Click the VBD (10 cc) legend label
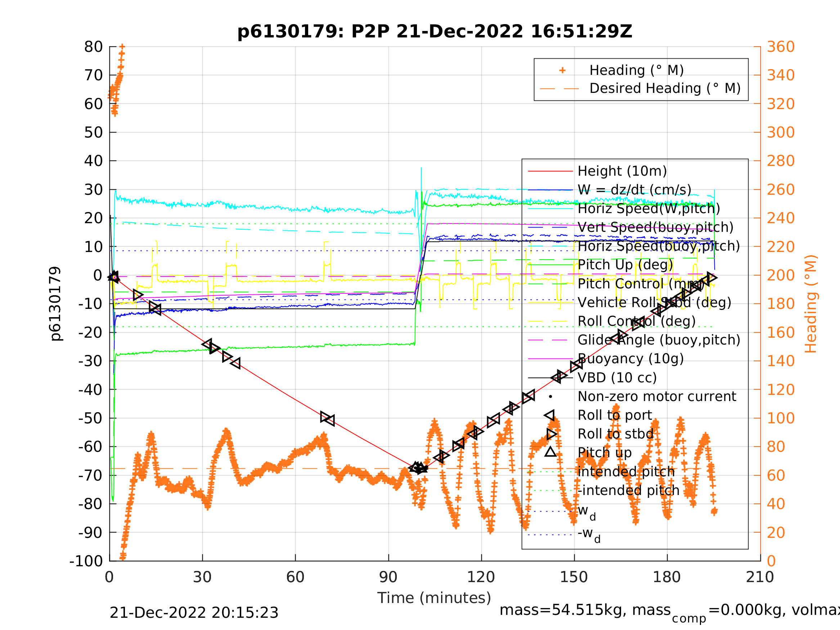The image size is (840, 630). (617, 378)
